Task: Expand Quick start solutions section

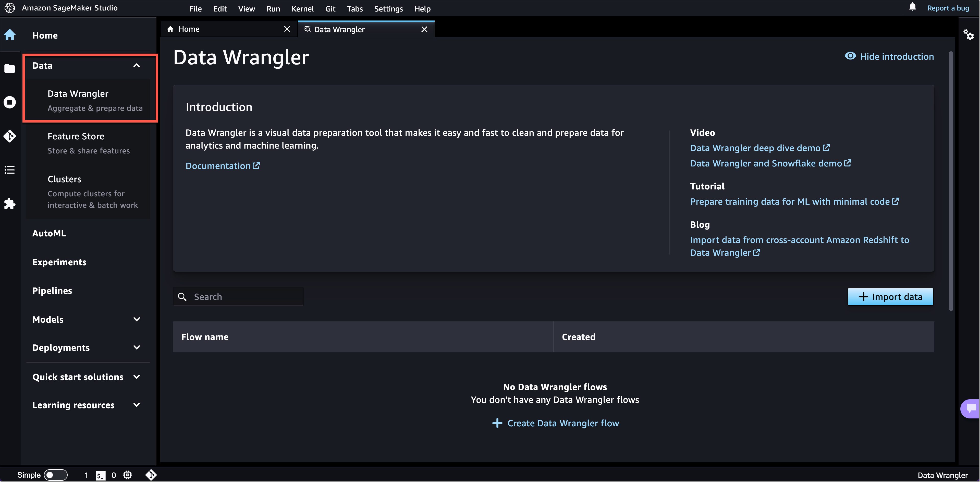Action: click(137, 377)
